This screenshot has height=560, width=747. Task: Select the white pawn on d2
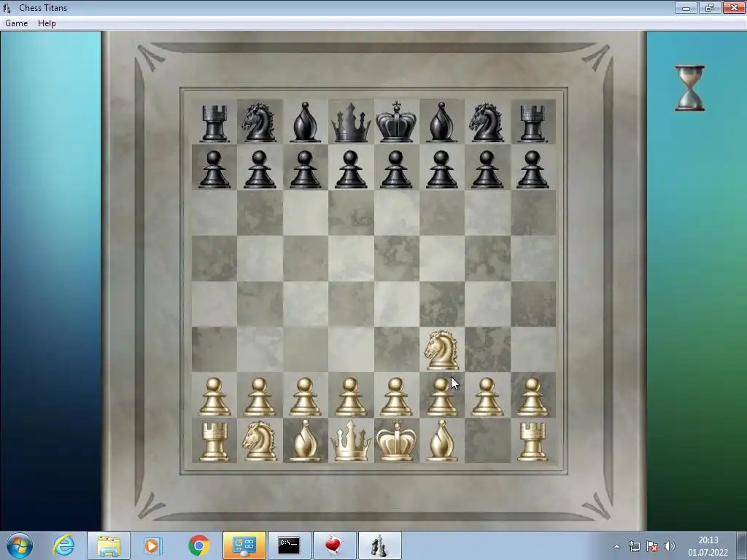click(x=351, y=397)
